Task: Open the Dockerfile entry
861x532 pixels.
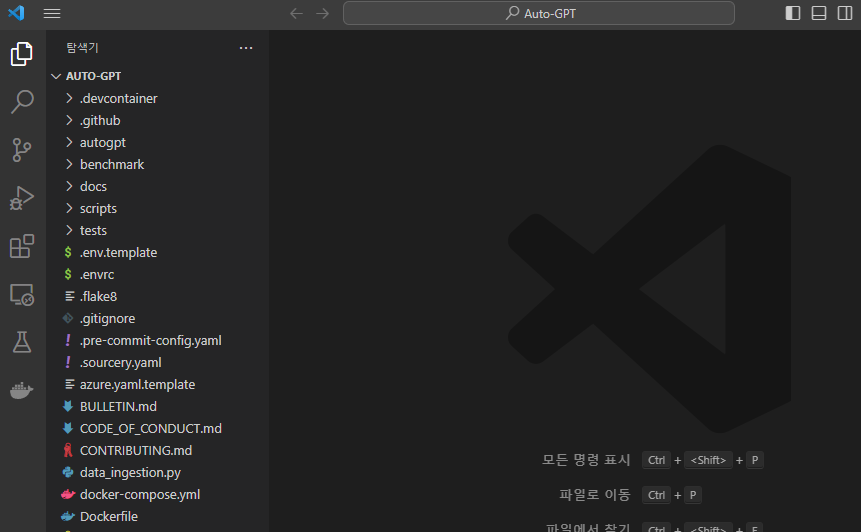Action: click(158, 516)
